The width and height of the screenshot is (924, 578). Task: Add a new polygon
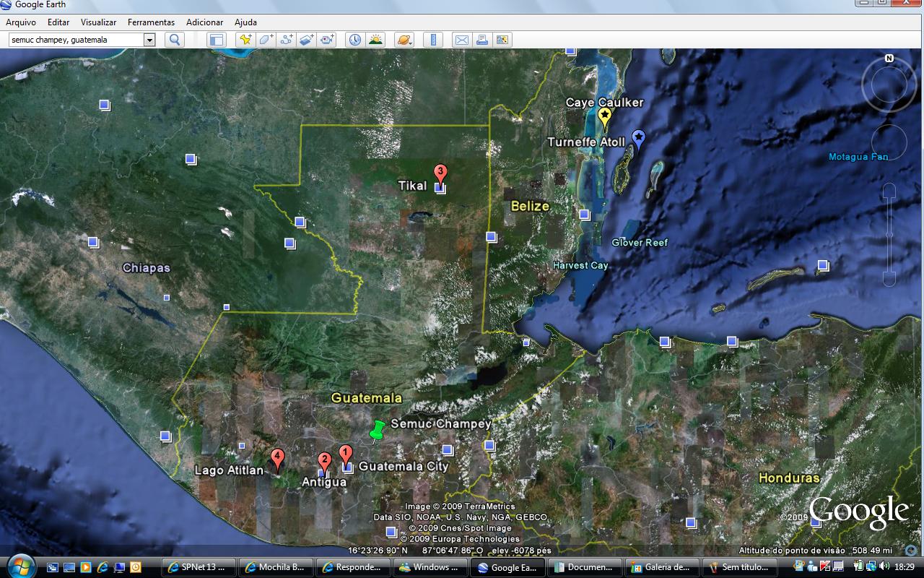tap(266, 40)
